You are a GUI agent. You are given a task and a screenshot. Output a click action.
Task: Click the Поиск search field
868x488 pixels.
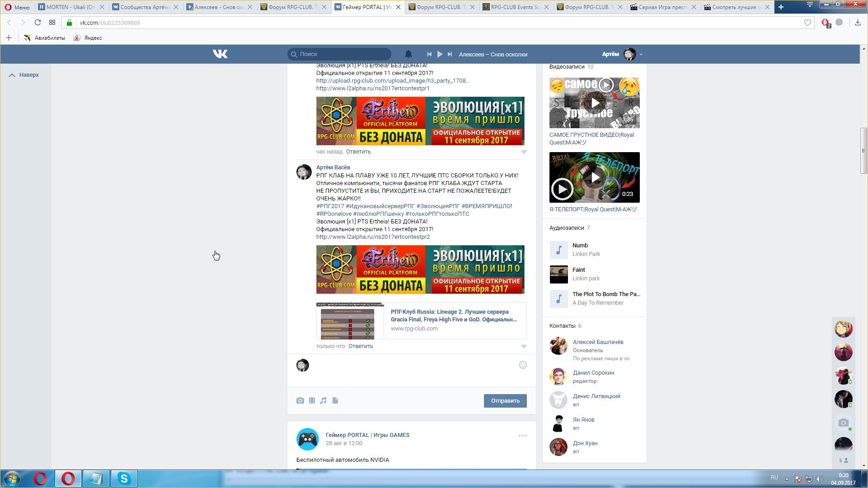(x=339, y=54)
